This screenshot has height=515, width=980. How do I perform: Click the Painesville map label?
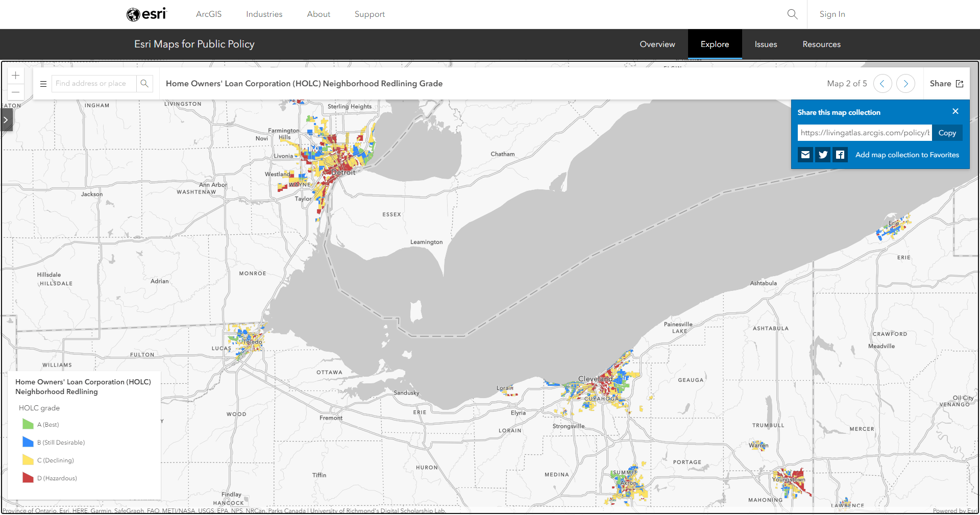[678, 324]
